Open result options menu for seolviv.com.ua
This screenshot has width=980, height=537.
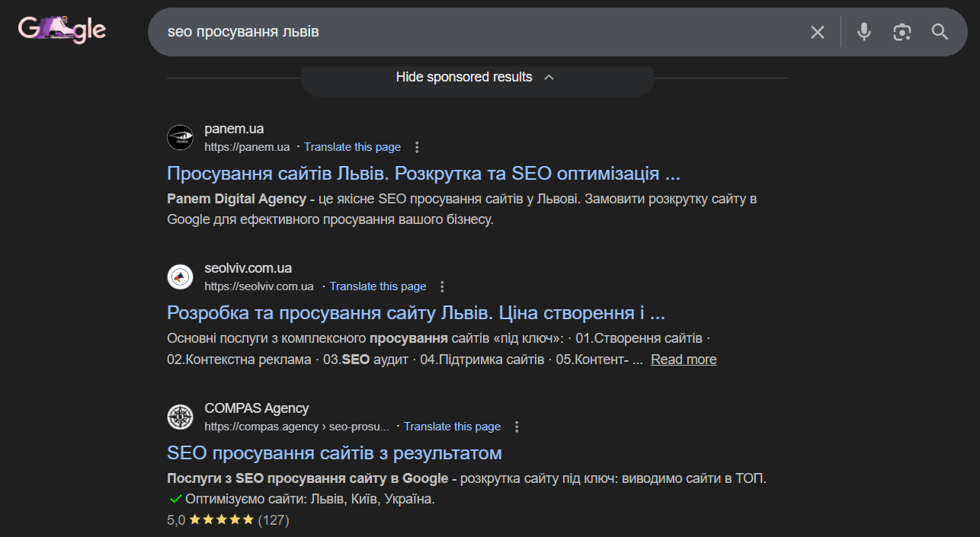point(442,286)
